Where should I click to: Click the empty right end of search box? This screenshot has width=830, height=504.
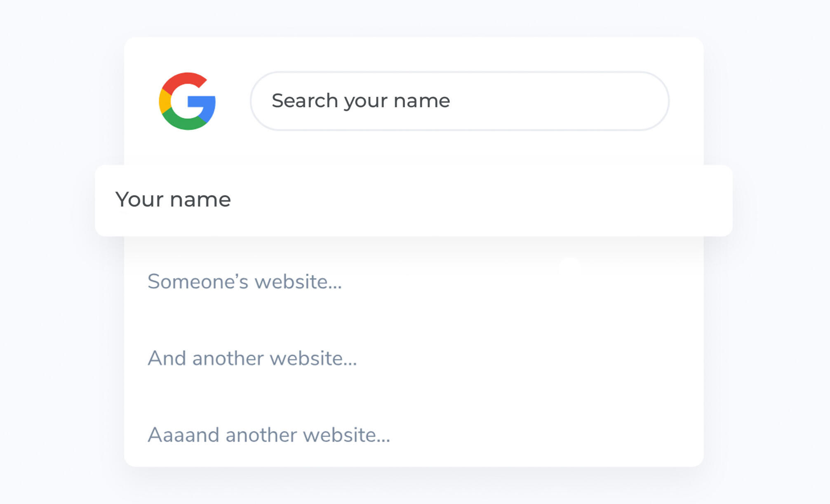577,101
